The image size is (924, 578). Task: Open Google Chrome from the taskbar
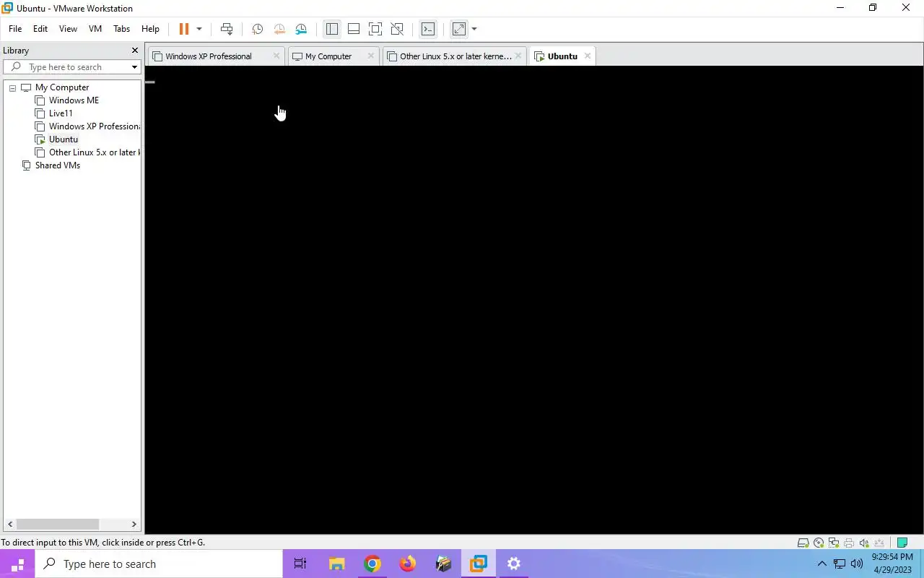(372, 564)
